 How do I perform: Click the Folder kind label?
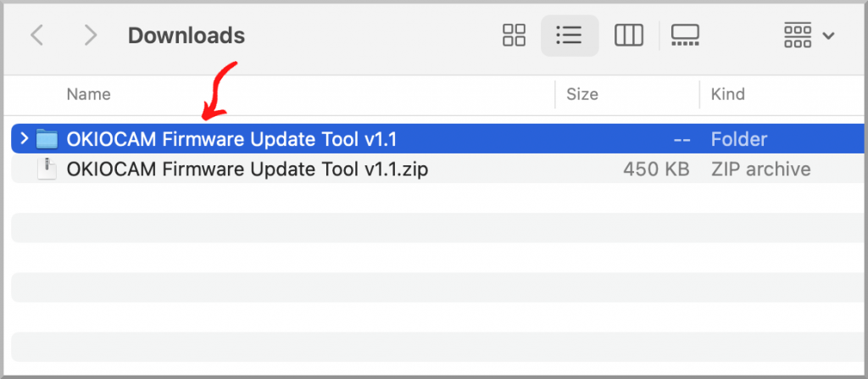tap(739, 138)
